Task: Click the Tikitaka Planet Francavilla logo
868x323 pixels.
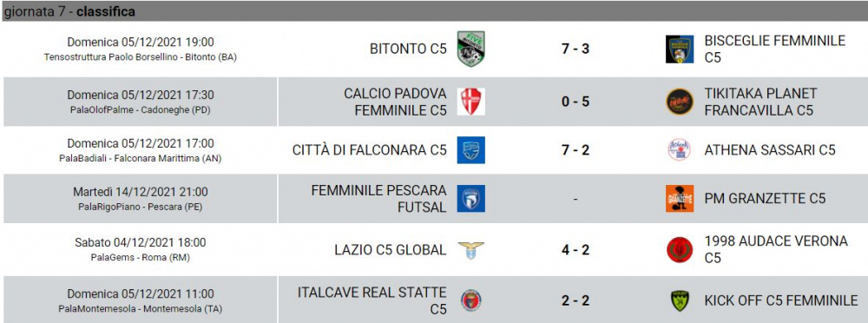Action: [x=680, y=102]
